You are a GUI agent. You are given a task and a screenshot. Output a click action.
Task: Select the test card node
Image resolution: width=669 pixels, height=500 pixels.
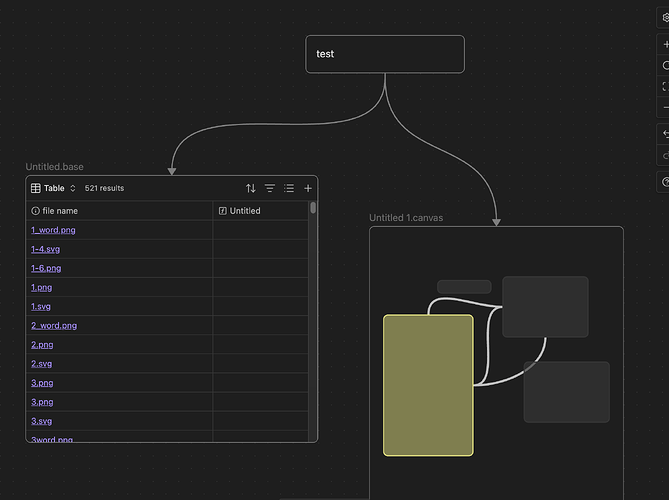tap(385, 54)
